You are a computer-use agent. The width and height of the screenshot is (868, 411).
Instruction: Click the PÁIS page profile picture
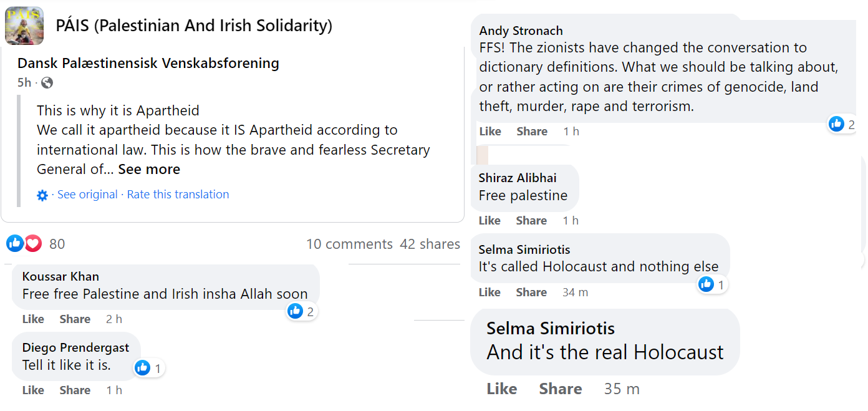click(x=24, y=26)
